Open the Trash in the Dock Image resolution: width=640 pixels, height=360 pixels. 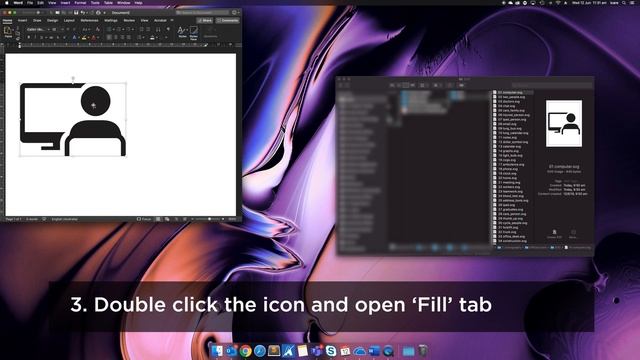423,351
